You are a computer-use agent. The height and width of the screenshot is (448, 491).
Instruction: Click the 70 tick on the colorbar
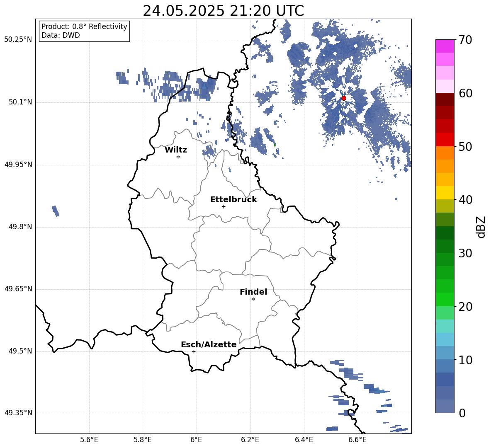465,40
